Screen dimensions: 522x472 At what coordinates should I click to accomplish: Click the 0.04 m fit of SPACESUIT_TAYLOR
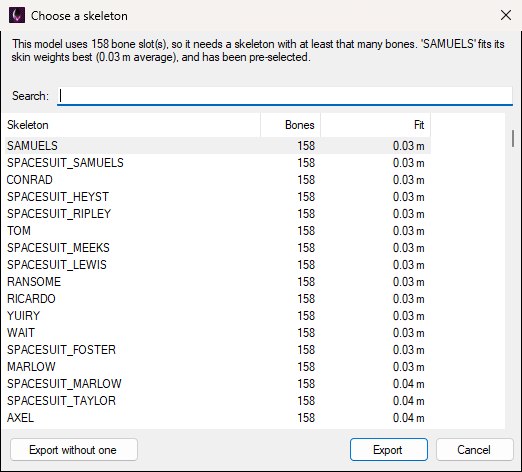[408, 401]
